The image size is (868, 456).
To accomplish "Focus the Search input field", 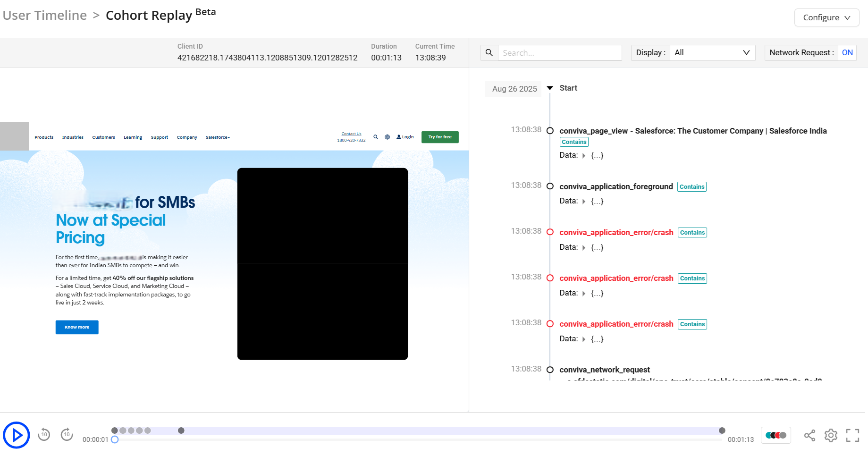I will point(560,53).
